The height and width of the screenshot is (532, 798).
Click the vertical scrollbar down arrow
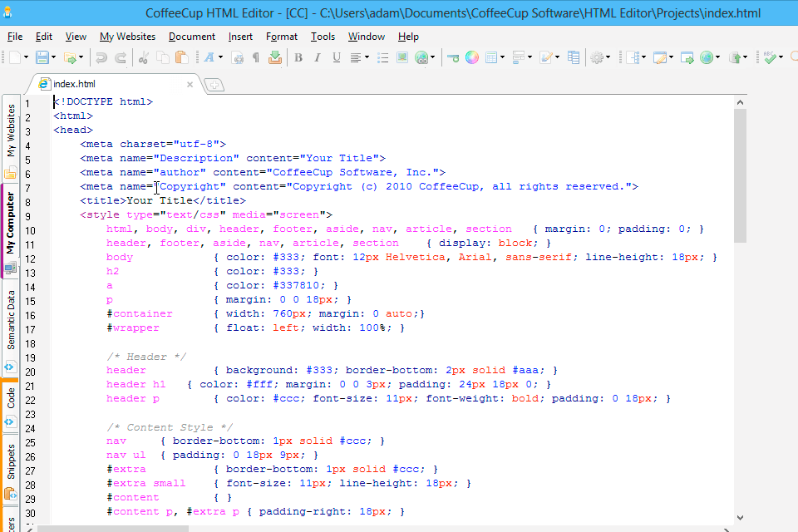coord(740,518)
